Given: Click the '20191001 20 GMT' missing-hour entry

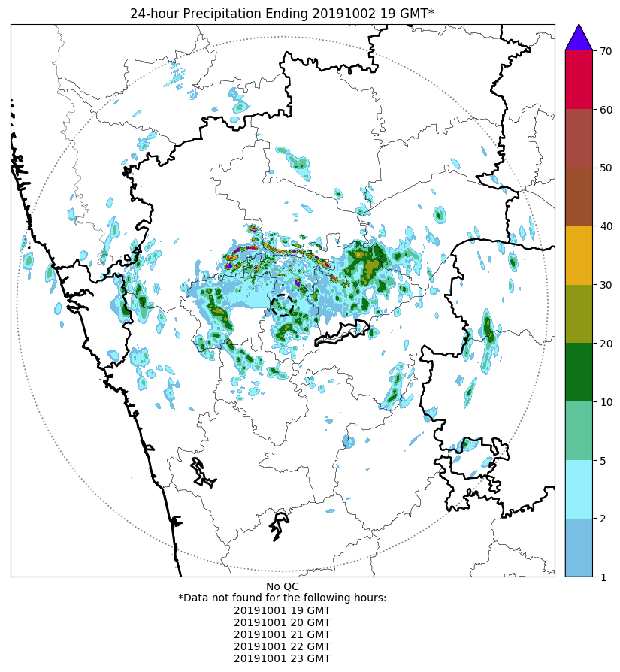Looking at the screenshot, I should pos(282,622).
